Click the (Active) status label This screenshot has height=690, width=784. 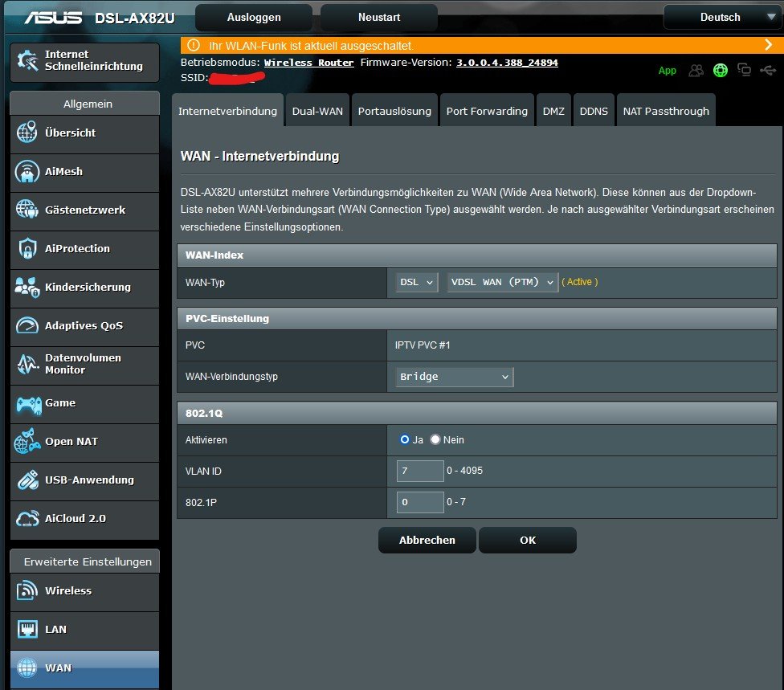(x=579, y=282)
